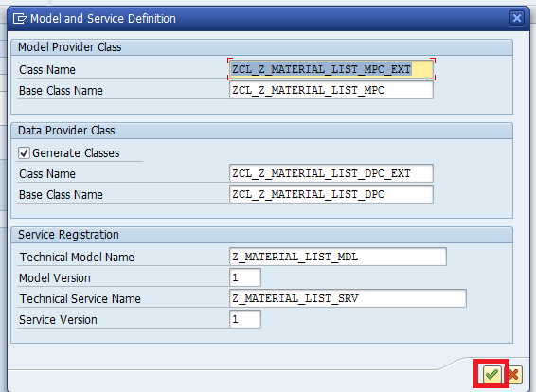
Task: Close the Model and Service Definition dialog
Action: tap(517, 18)
